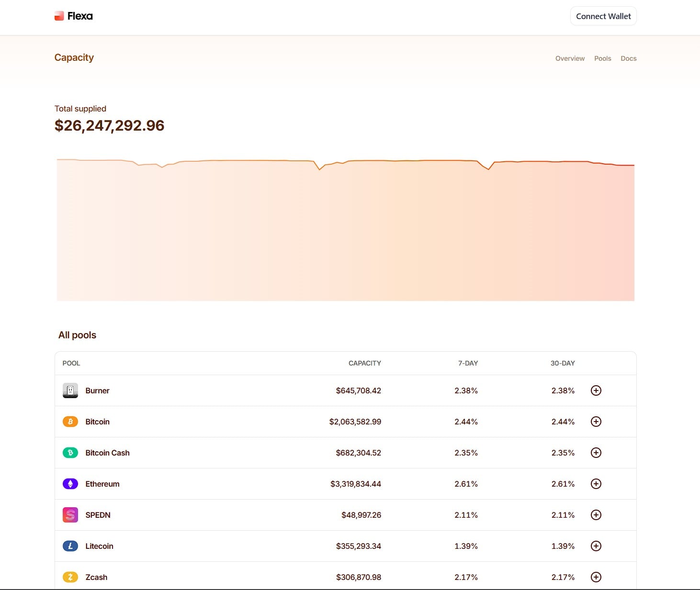Click the $682,304.52 capacity value
This screenshot has height=590, width=700.
(x=359, y=453)
